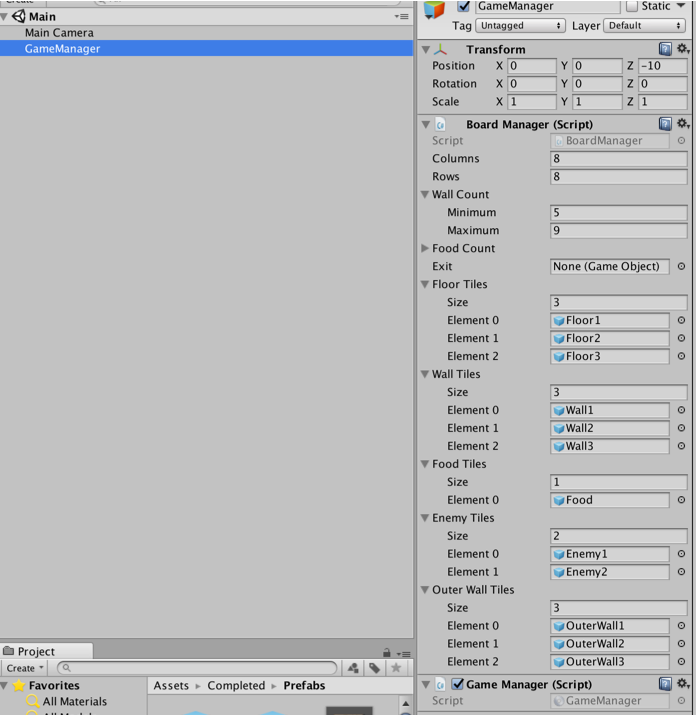
Task: Toggle Game Manager script enabled checkbox
Action: (458, 684)
